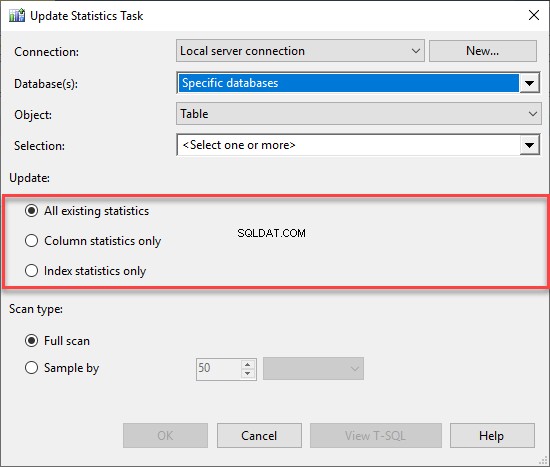The width and height of the screenshot is (550, 467).
Task: Open the Connection dropdown
Action: tap(300, 51)
